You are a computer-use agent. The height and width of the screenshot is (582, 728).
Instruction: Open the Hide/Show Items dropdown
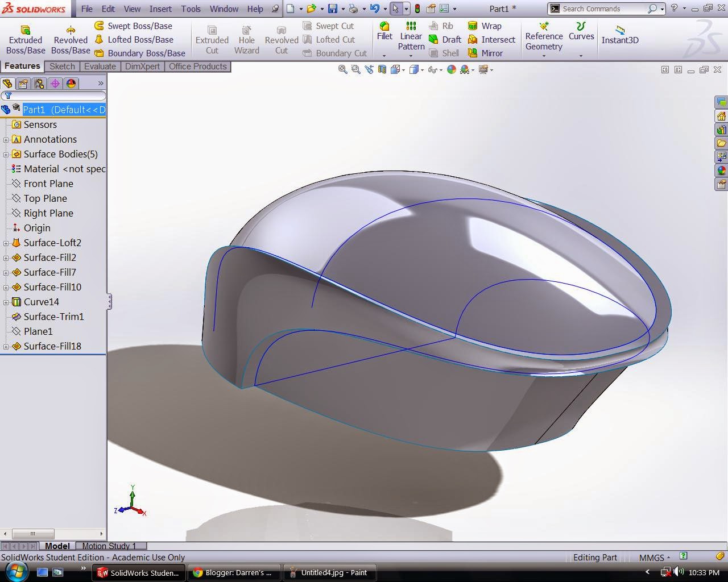441,69
